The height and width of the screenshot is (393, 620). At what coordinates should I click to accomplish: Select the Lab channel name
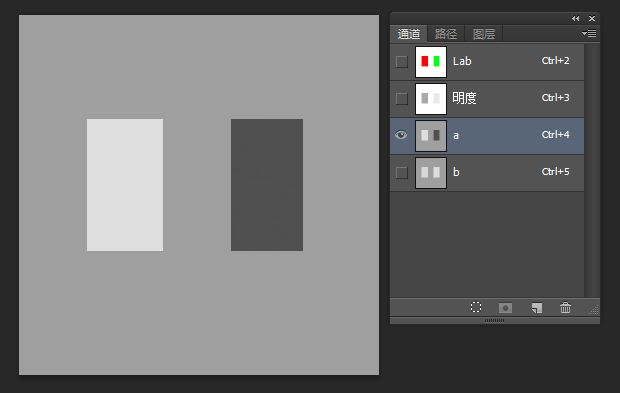point(462,61)
